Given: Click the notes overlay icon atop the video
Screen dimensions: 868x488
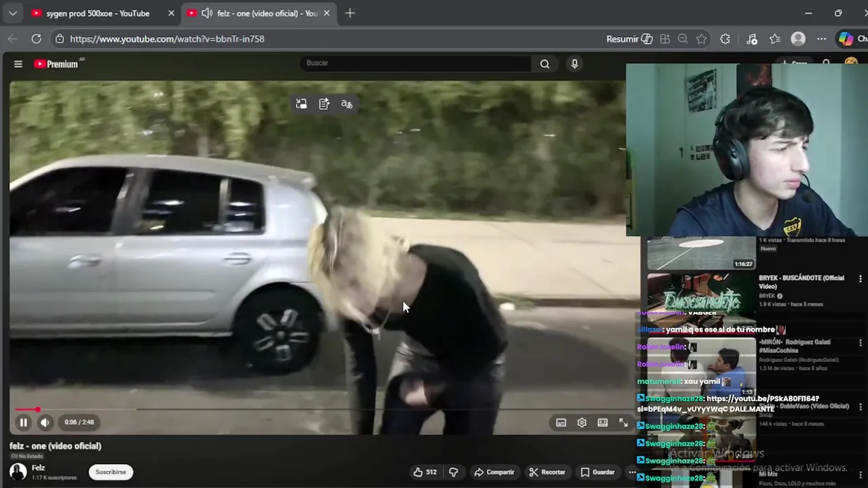Looking at the screenshot, I should (324, 104).
